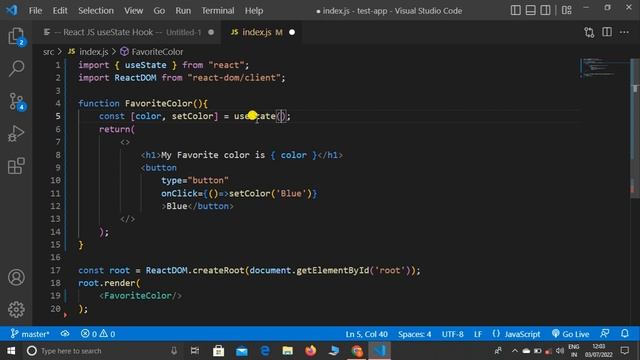Viewport: 640px width, 360px height.
Task: Open the Customize Layout icon
Action: tap(567, 10)
